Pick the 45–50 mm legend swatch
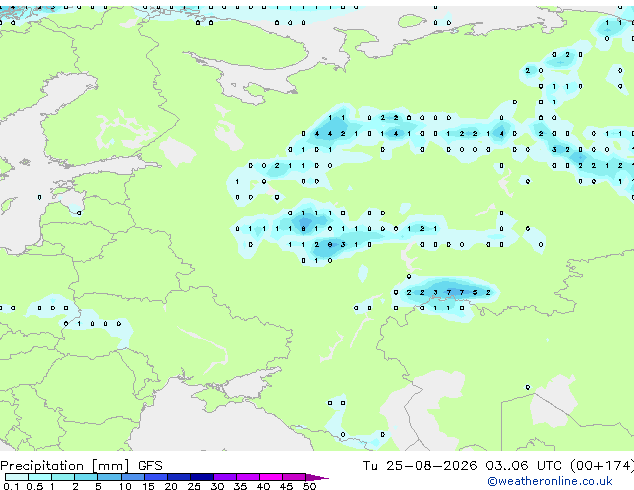 tap(294, 477)
